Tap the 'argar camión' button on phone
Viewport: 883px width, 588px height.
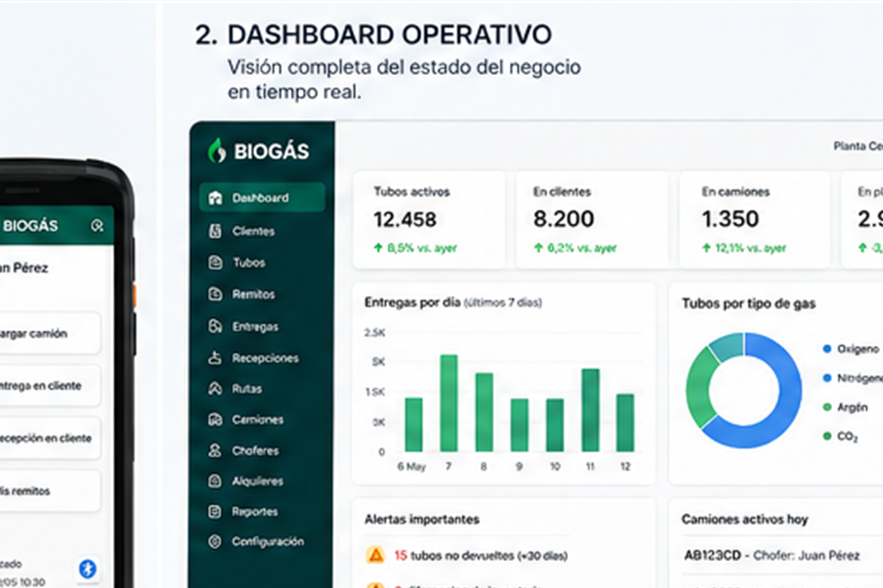coord(50,334)
